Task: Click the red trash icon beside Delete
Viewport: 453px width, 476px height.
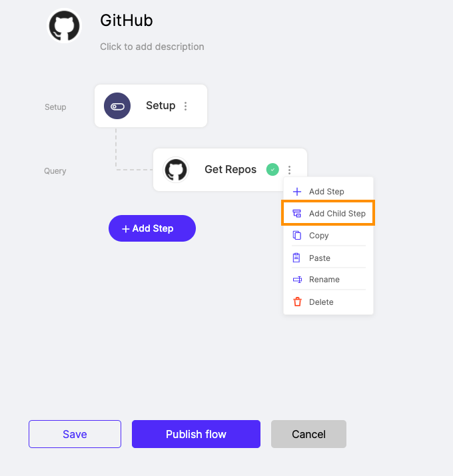Action: [297, 302]
